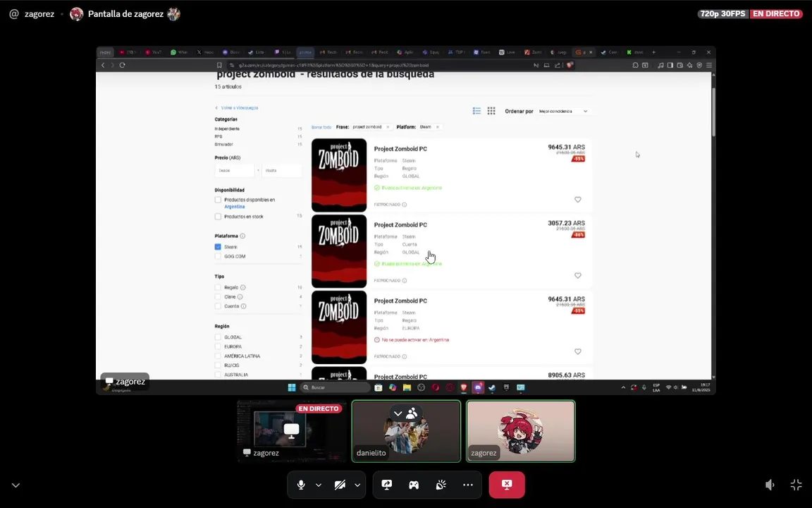Click info icon next to Clave
Screen dimensions: 812x508
(240, 296)
